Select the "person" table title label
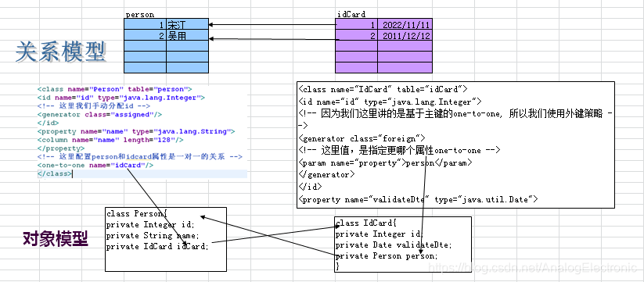The image size is (644, 282). (x=139, y=15)
